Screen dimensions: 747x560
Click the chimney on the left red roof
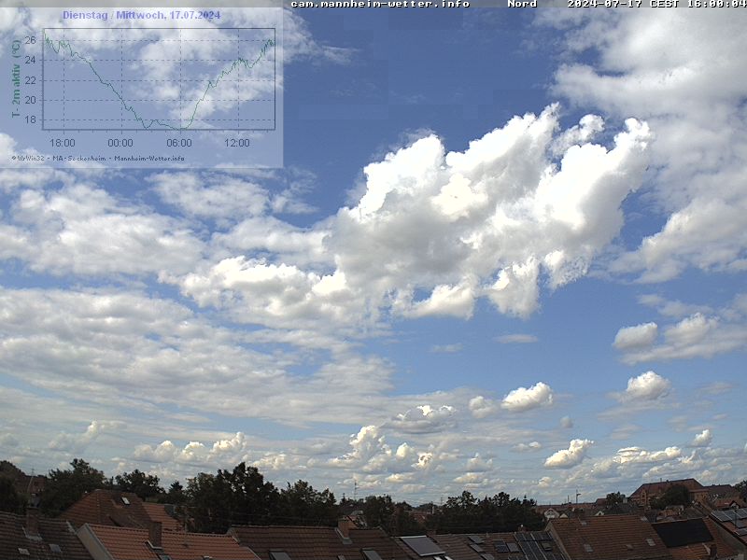click(155, 532)
